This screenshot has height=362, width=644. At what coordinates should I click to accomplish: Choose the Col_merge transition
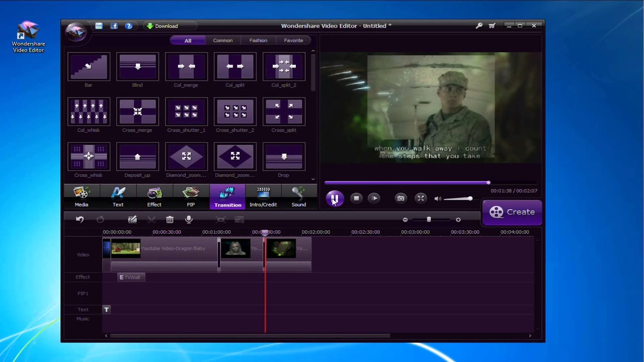pyautogui.click(x=186, y=66)
